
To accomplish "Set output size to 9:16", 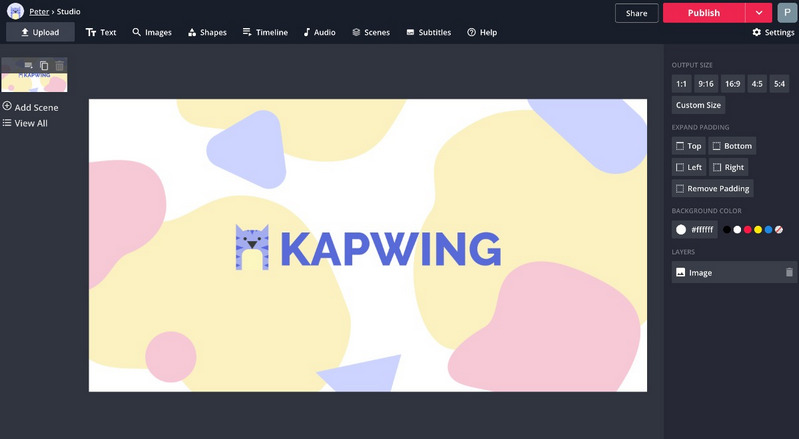I will [x=706, y=84].
